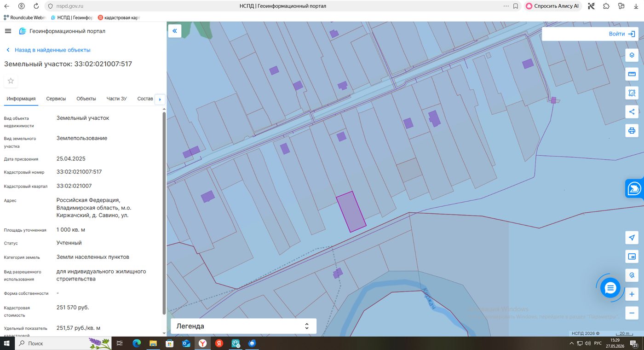The width and height of the screenshot is (644, 350).
Task: Open the chat support bubble
Action: (610, 288)
